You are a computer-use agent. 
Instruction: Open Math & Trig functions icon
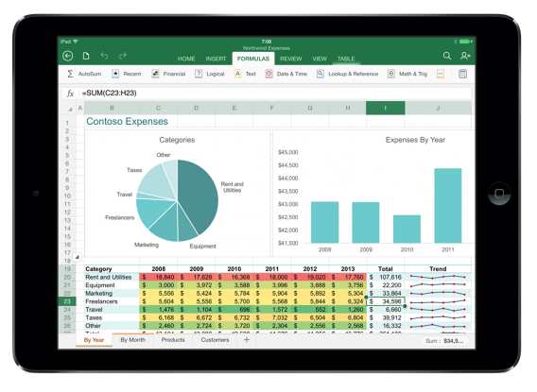pos(391,74)
